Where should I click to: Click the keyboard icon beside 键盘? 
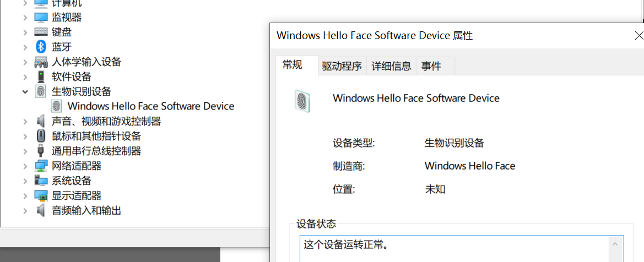pyautogui.click(x=41, y=31)
